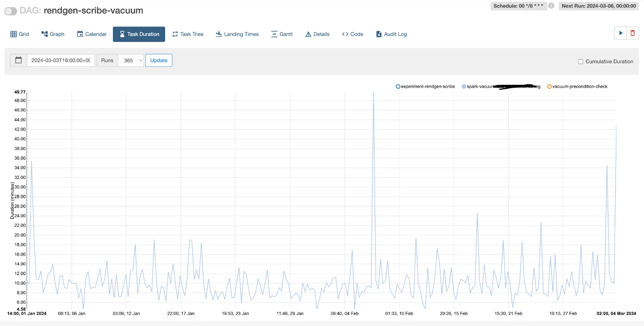644x326 pixels.
Task: Open the Calendar tab
Action: click(92, 34)
